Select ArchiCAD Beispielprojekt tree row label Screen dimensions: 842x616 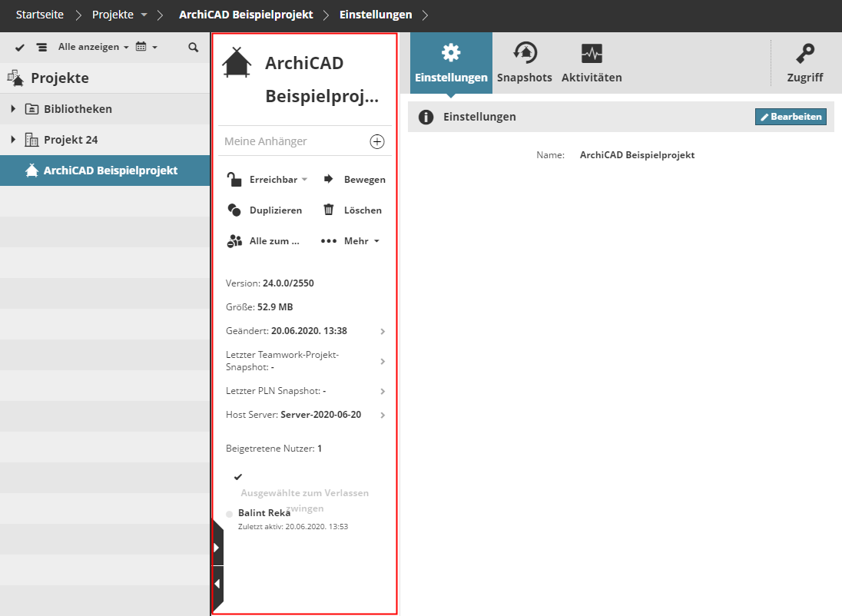111,171
